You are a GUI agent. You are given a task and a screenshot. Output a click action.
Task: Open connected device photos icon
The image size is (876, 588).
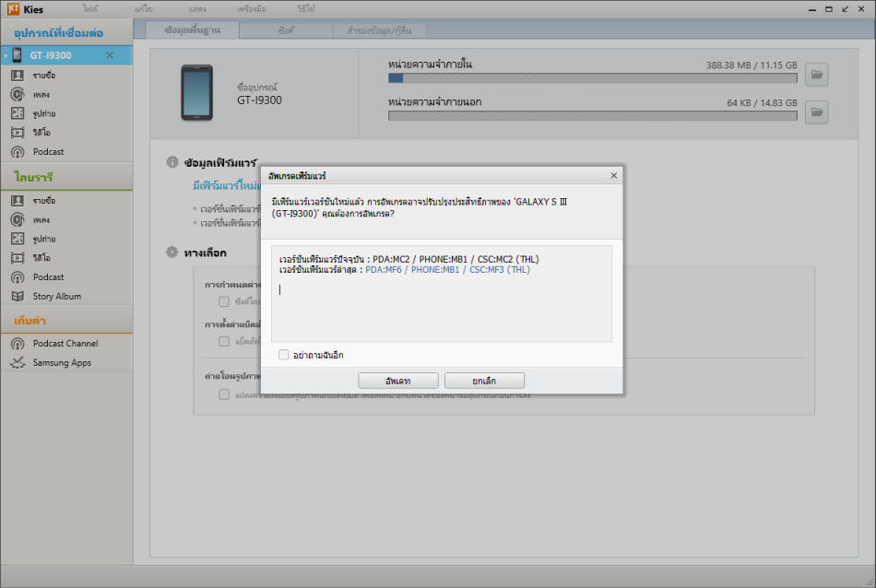[x=18, y=113]
